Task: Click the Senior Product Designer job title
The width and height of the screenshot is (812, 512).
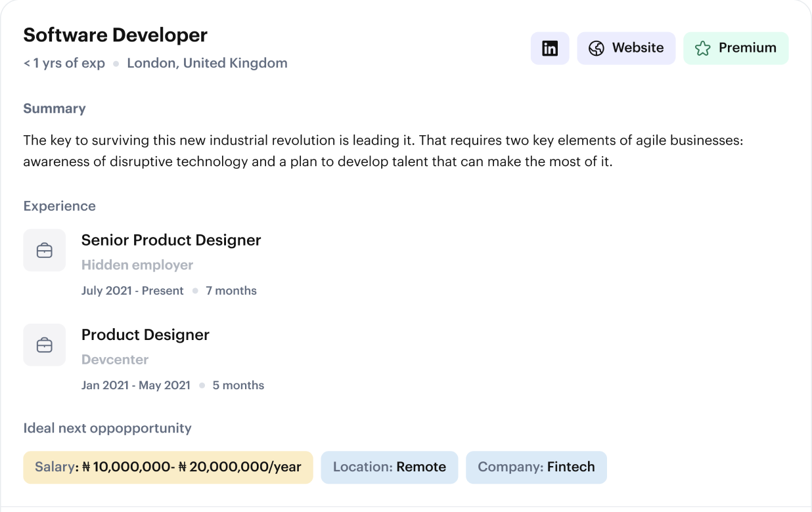Action: pyautogui.click(x=171, y=240)
